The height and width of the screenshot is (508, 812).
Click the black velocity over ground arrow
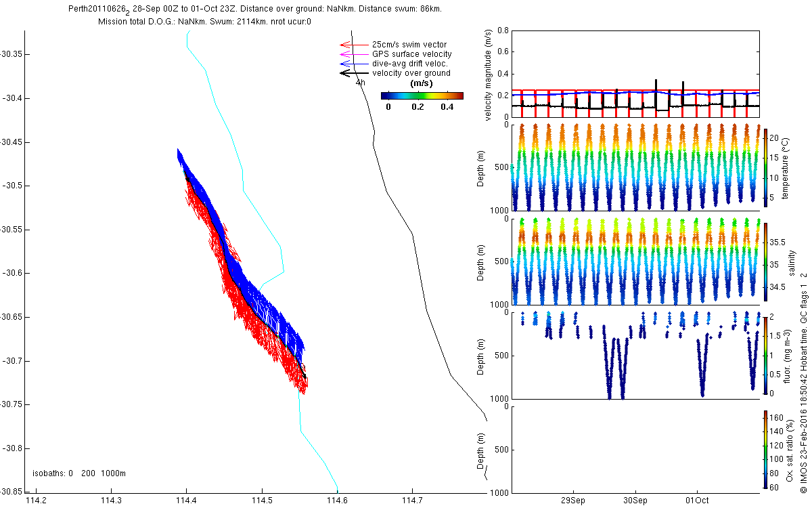(x=353, y=72)
